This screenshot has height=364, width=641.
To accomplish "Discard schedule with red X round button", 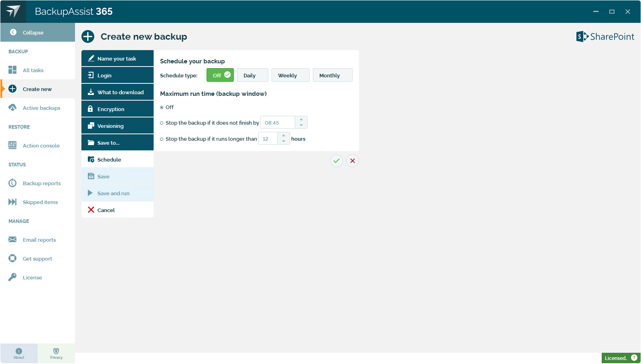I will point(353,161).
